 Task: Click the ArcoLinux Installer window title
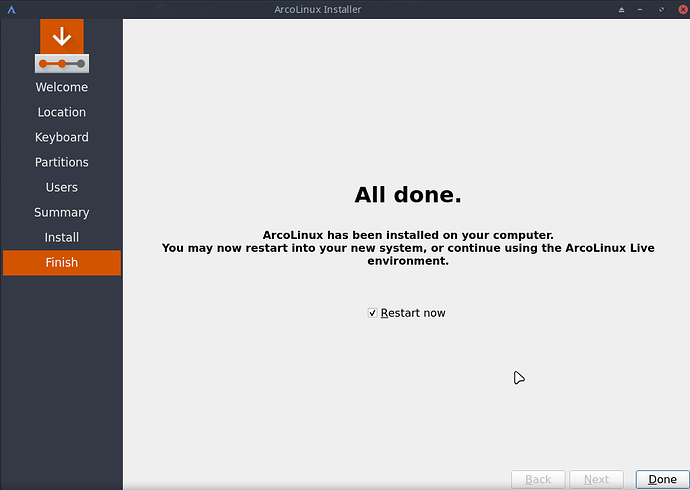point(317,9)
